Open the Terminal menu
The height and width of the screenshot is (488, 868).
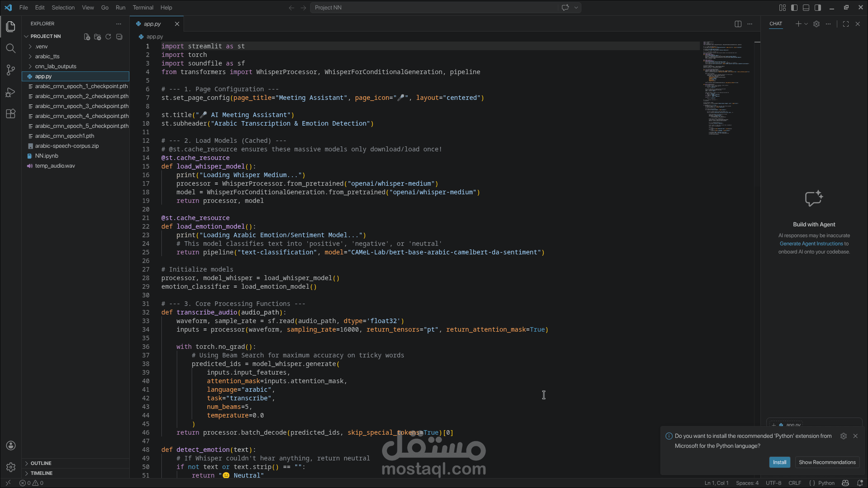pyautogui.click(x=143, y=8)
